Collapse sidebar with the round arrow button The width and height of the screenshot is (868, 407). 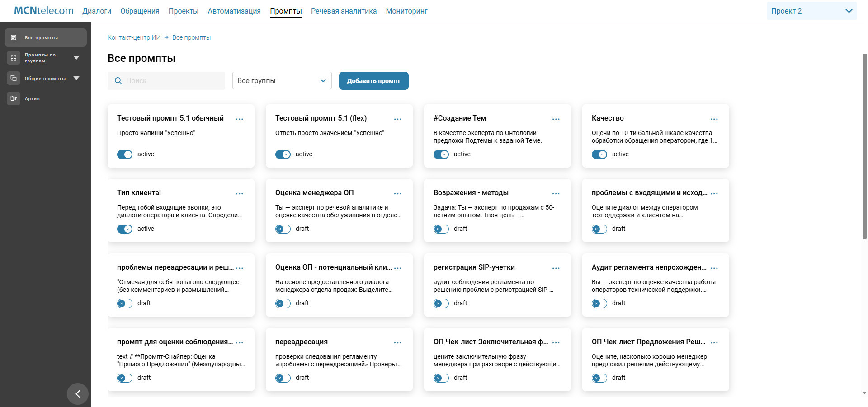(x=78, y=394)
